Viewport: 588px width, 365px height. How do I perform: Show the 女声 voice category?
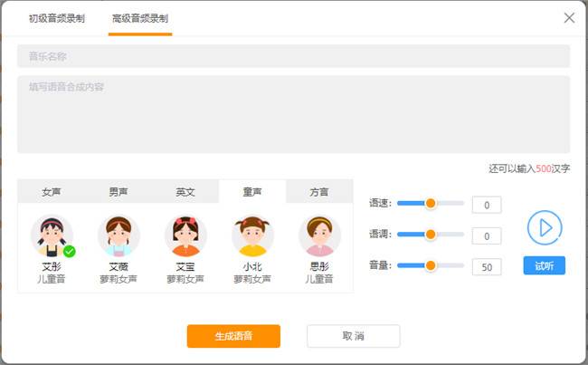(52, 192)
